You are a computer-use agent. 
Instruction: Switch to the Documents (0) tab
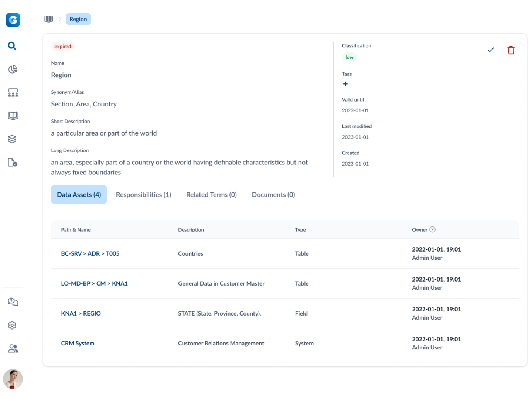coord(273,195)
